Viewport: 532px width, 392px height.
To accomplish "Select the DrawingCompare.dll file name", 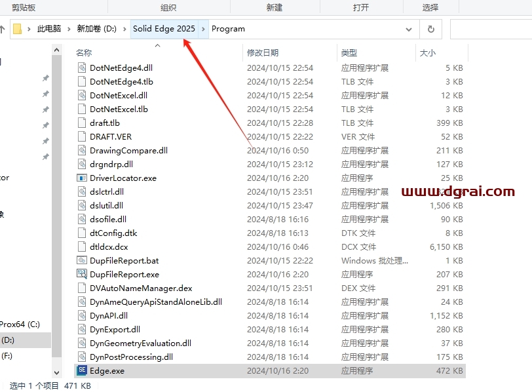I will pyautogui.click(x=128, y=150).
